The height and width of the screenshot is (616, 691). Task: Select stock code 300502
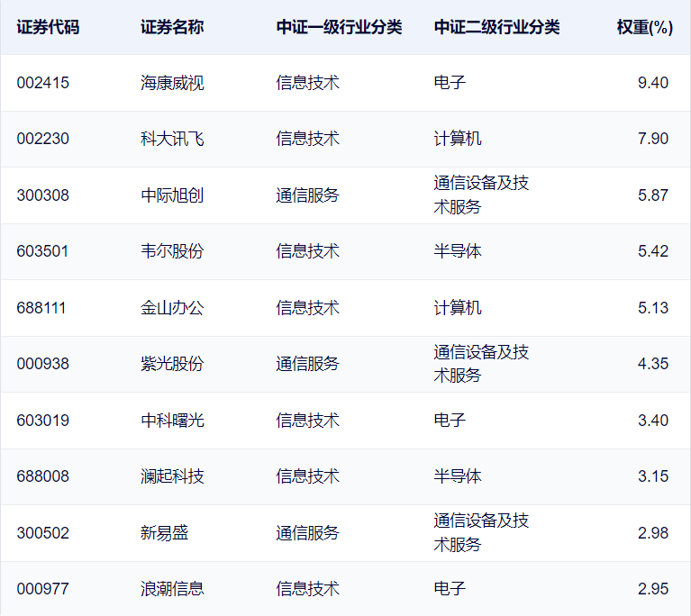pyautogui.click(x=43, y=533)
